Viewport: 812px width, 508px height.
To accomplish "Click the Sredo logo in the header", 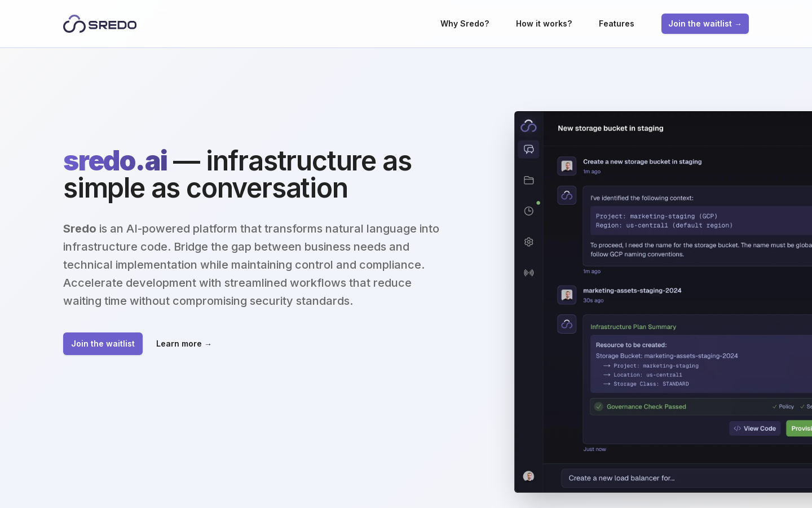I will click(x=100, y=24).
